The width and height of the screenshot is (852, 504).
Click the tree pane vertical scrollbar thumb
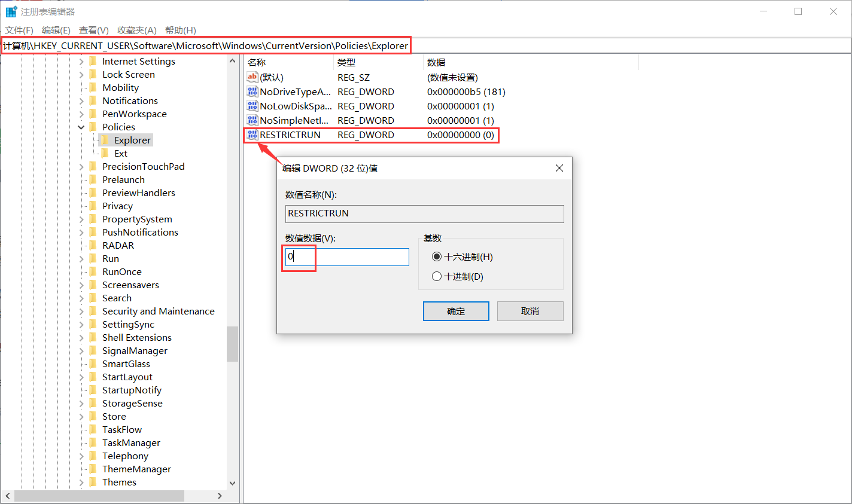click(x=232, y=344)
